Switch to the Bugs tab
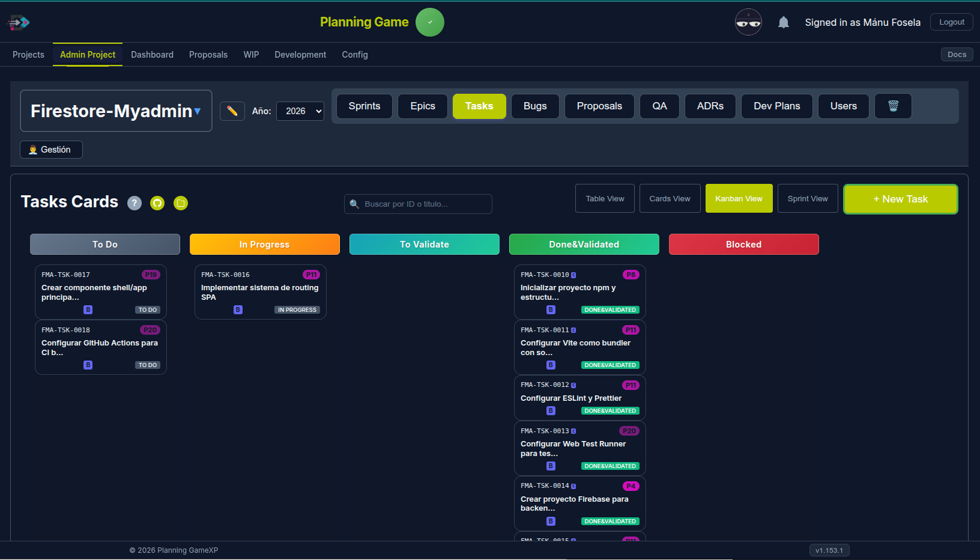 click(x=534, y=106)
